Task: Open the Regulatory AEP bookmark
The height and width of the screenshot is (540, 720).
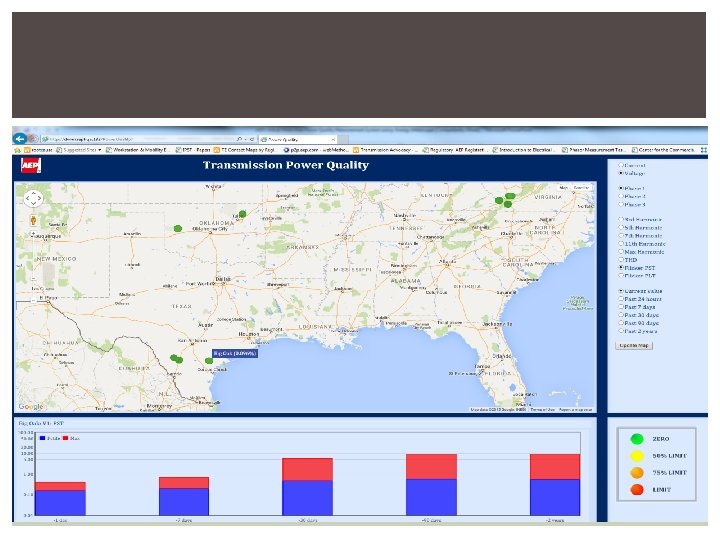Action: pyautogui.click(x=454, y=150)
